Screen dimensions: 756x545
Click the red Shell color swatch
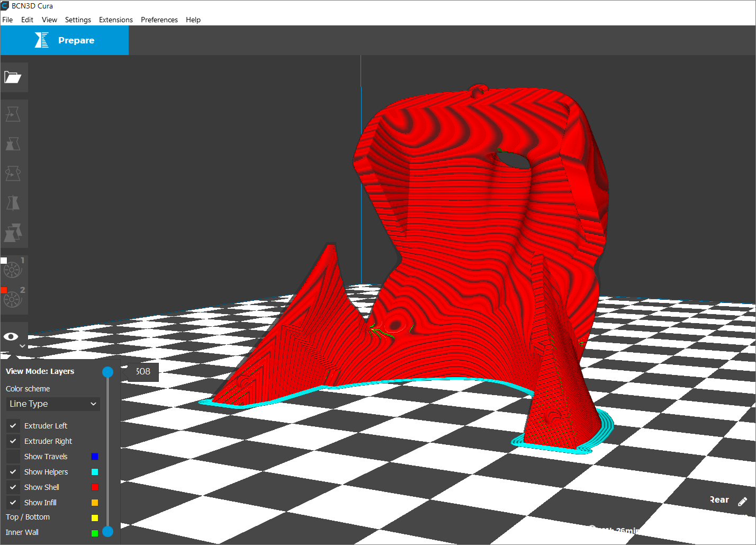click(x=95, y=487)
